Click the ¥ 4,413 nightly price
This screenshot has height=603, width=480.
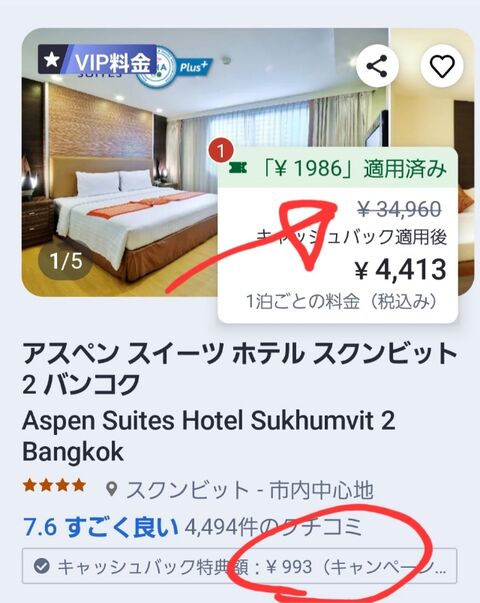[400, 270]
